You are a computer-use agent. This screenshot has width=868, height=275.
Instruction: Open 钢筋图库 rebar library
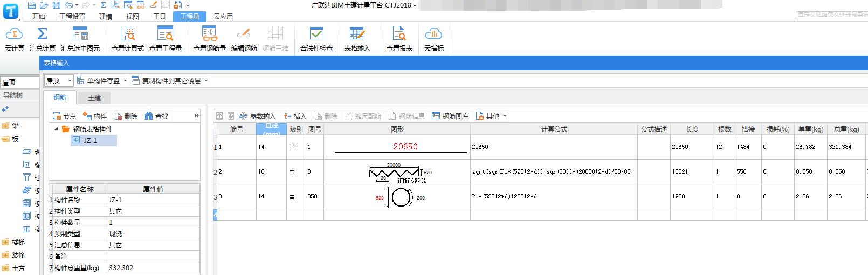[x=450, y=116]
